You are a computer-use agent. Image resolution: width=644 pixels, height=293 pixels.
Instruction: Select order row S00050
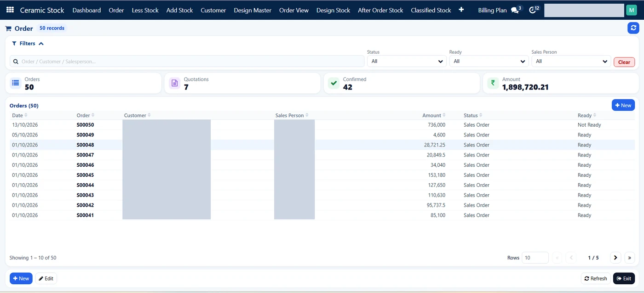click(x=322, y=125)
